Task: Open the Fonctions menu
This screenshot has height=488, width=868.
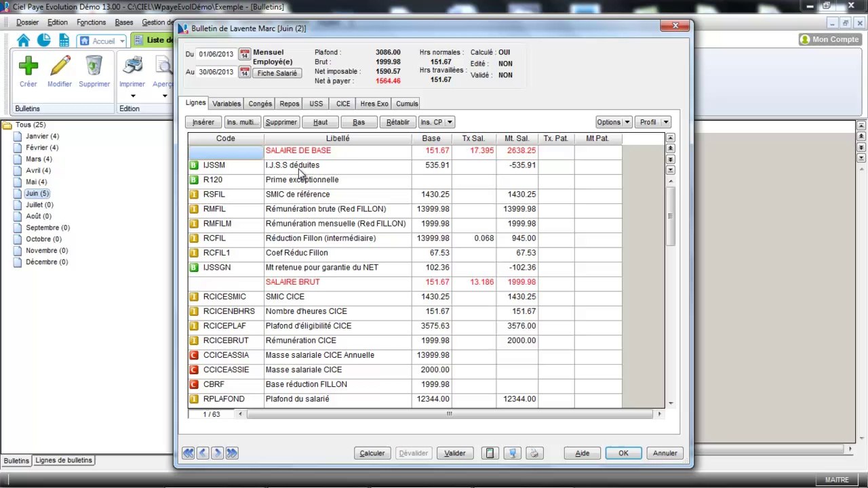Action: 92,22
